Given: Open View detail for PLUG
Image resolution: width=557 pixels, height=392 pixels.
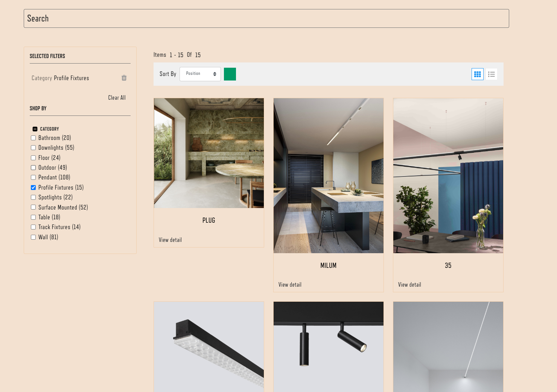Looking at the screenshot, I should pos(170,240).
